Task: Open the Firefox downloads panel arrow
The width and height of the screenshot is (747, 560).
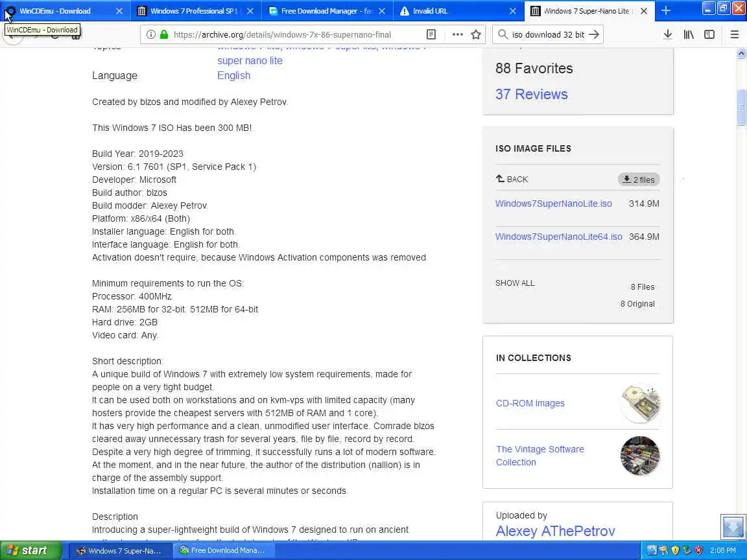Action: pyautogui.click(x=668, y=34)
